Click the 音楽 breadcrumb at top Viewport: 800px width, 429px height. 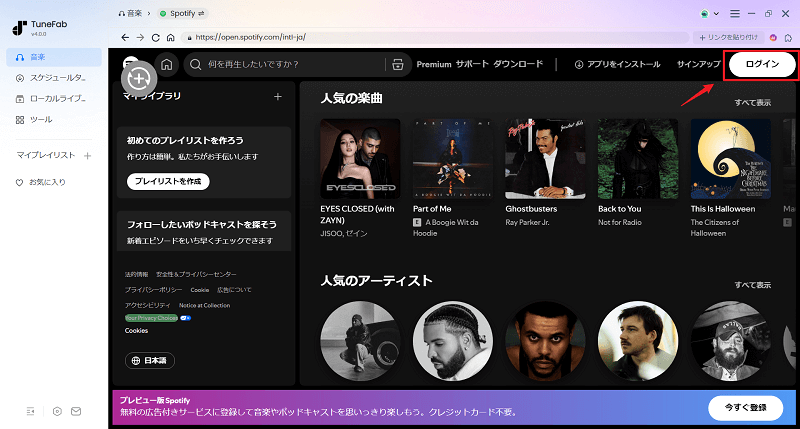pos(131,14)
